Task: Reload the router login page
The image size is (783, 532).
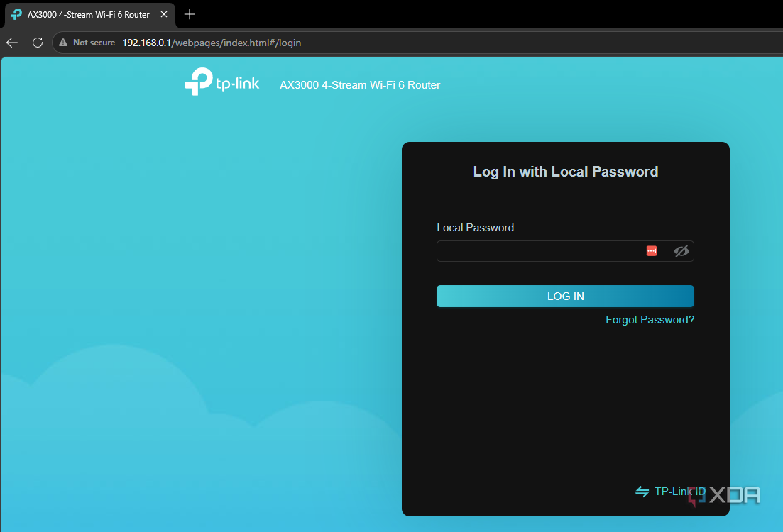Action: tap(38, 43)
